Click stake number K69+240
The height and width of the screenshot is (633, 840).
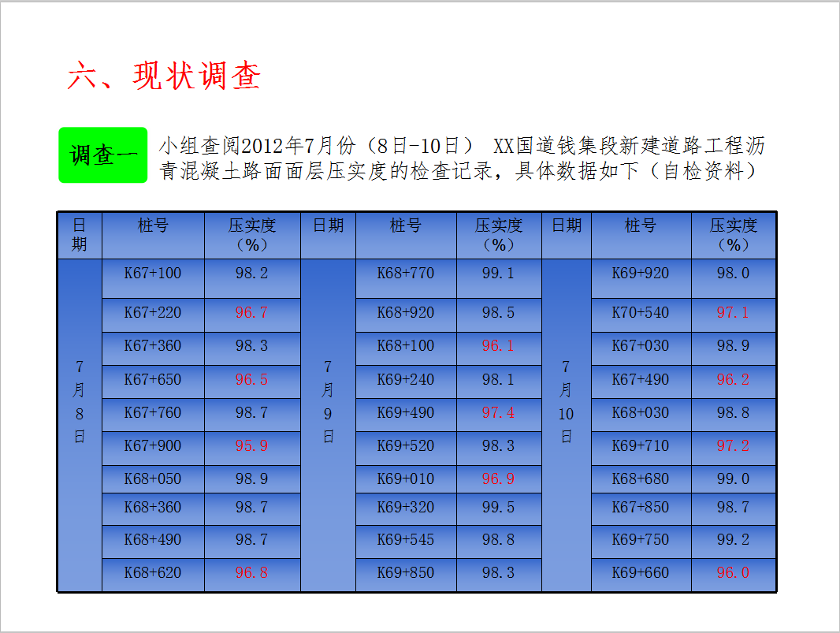(406, 379)
